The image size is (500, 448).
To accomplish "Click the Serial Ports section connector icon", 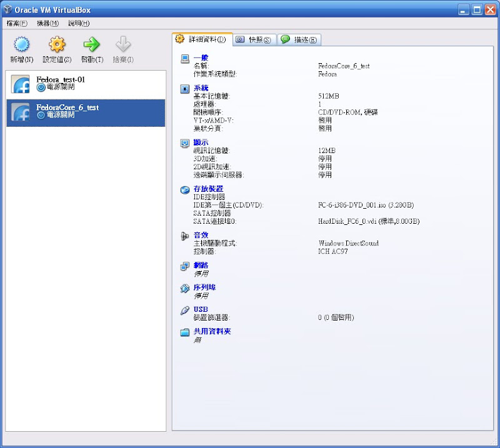I will click(x=185, y=288).
